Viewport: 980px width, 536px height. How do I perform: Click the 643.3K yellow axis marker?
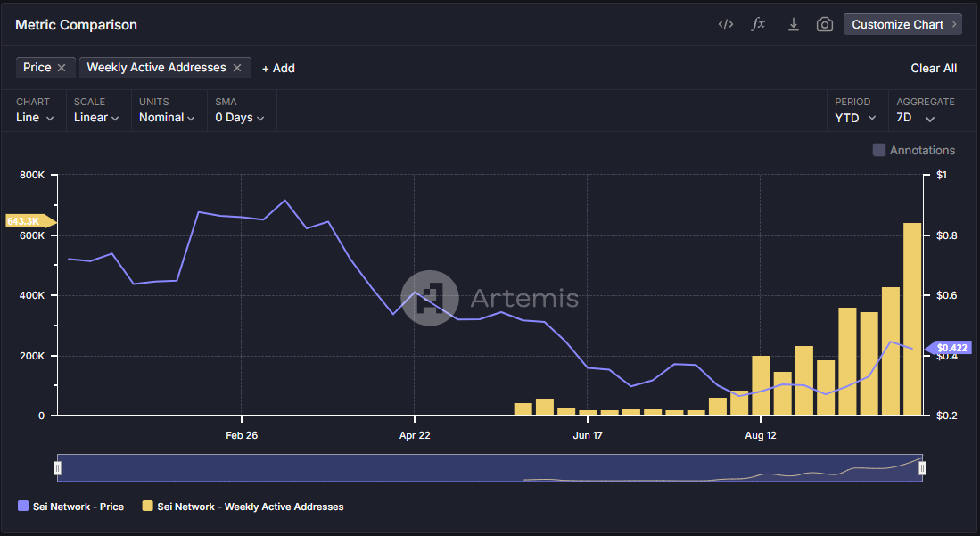click(x=30, y=221)
